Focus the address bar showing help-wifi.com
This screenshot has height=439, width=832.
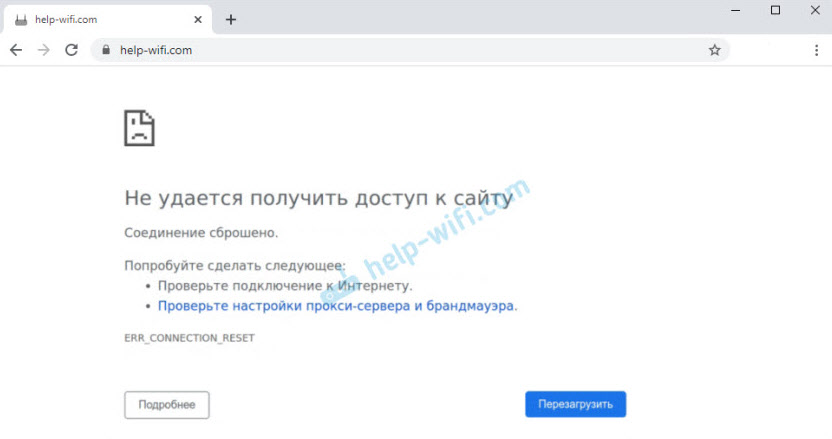click(x=410, y=50)
